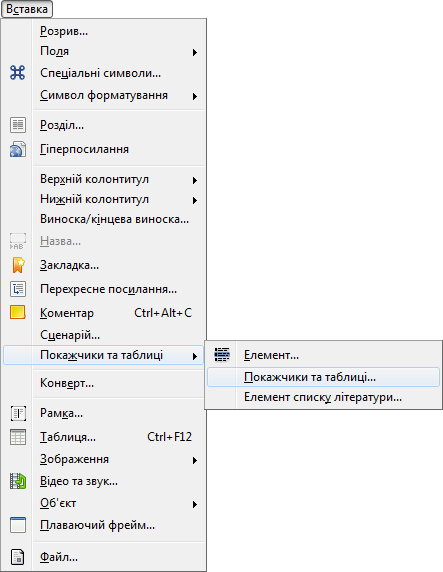Open the Зображення submenu arrow
This screenshot has width=443, height=572.
[195, 460]
